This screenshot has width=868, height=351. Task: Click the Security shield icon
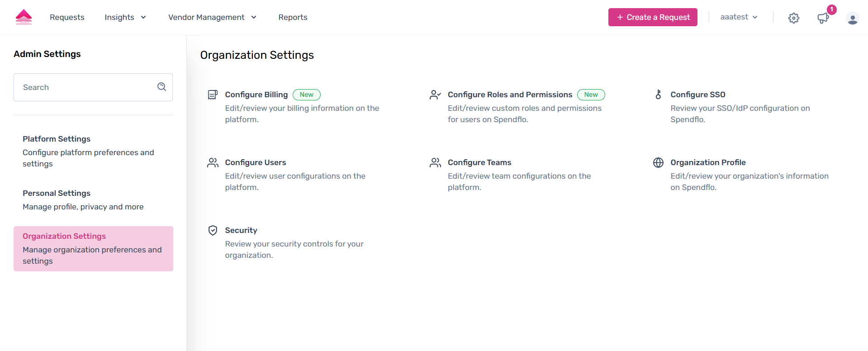[x=213, y=230]
